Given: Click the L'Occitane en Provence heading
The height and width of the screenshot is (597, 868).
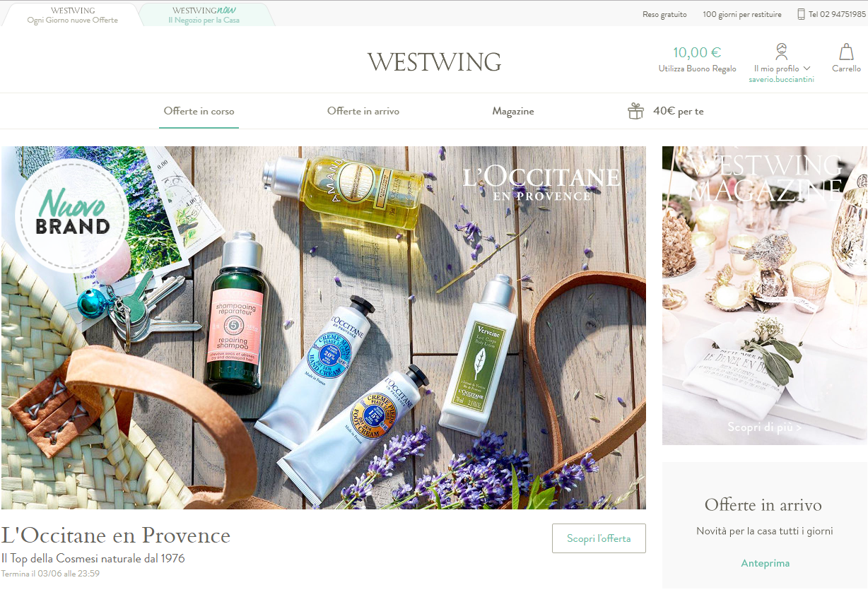Looking at the screenshot, I should click(x=116, y=535).
